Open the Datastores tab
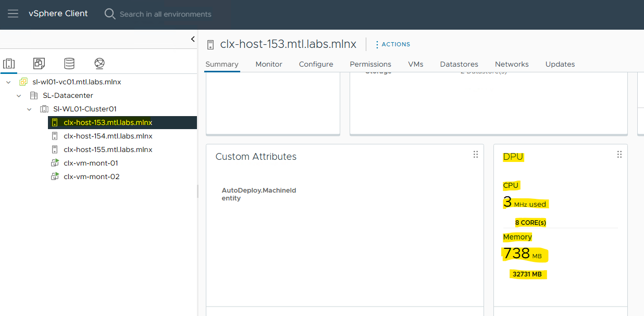 (459, 64)
